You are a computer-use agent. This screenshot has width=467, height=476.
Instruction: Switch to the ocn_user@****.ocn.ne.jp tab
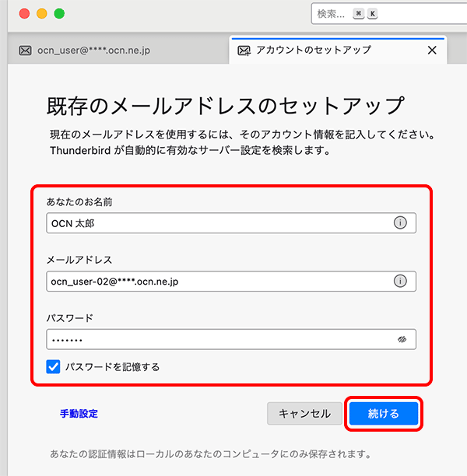coord(93,51)
